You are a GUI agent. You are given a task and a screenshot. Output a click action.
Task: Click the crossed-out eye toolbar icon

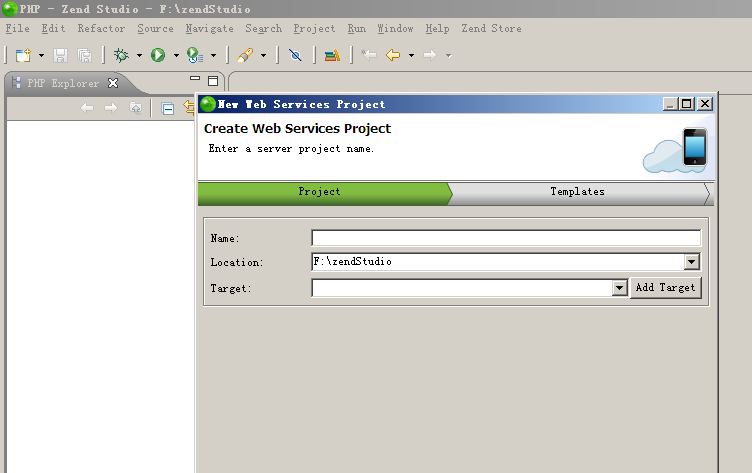295,55
